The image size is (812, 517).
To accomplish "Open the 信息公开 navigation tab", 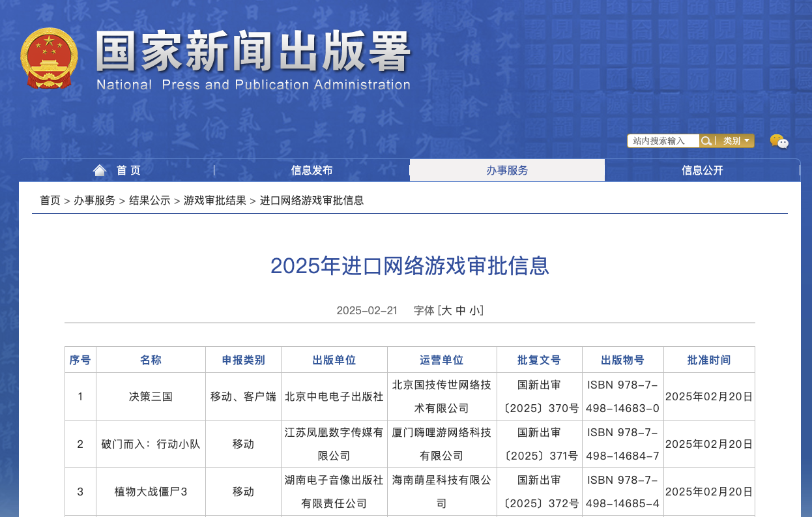I will tap(702, 170).
